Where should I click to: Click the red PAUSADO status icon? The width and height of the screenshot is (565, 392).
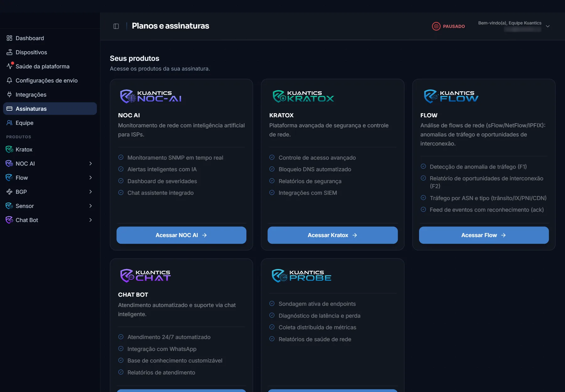436,26
